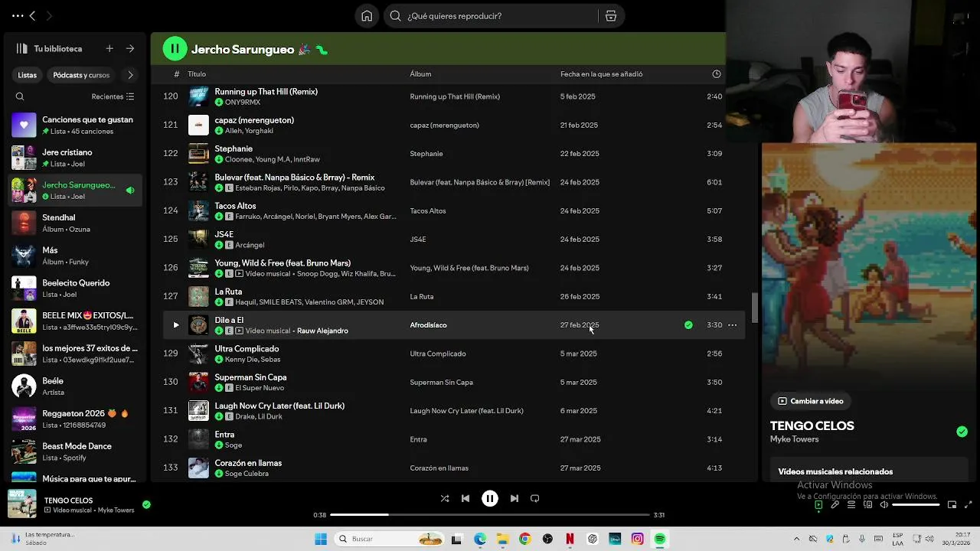Open the 'Afrodisíaco' album link

(428, 325)
